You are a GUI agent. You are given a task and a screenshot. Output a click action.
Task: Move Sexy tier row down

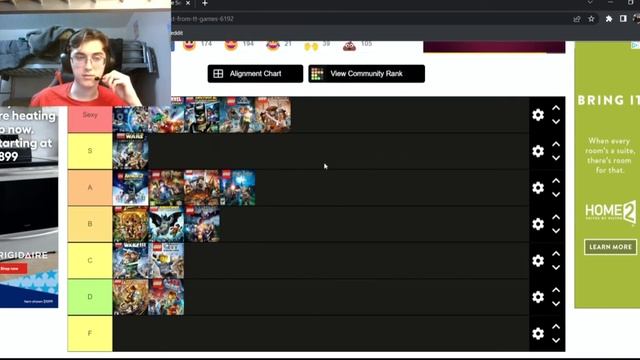point(556,122)
